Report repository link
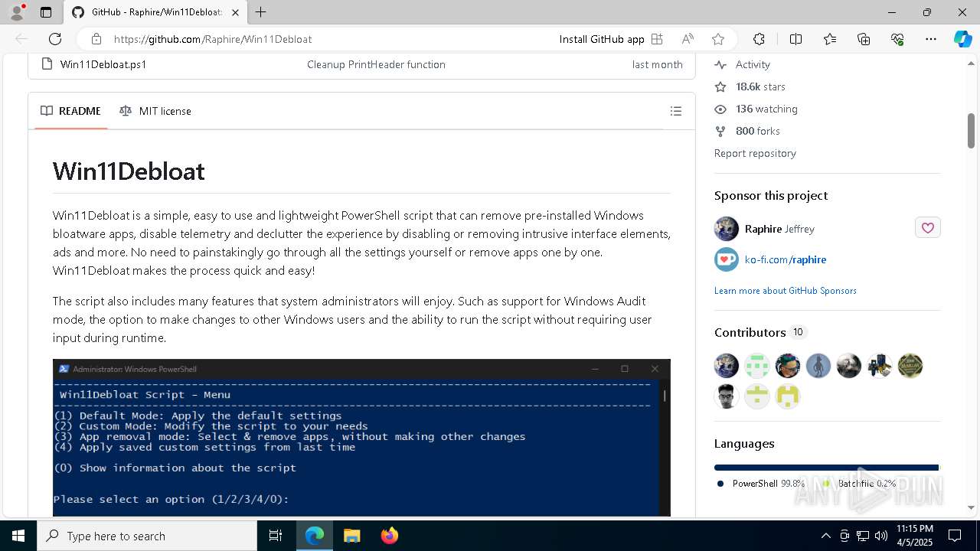 [x=755, y=153]
